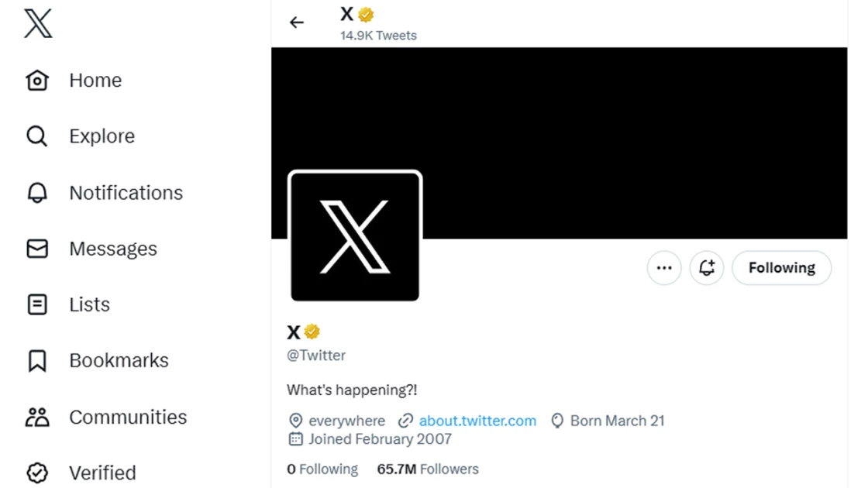Unfollow X by clicking the Following button

pyautogui.click(x=781, y=267)
